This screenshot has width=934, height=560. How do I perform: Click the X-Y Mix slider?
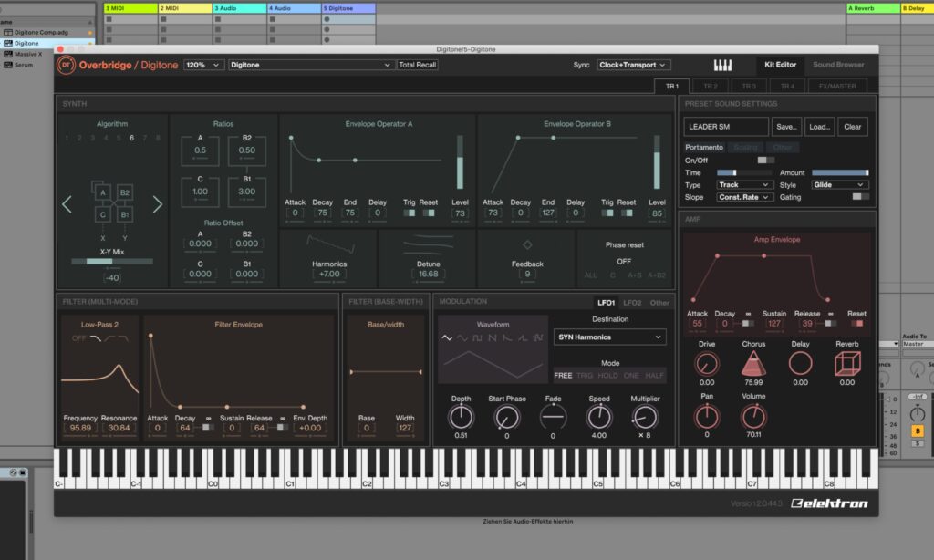click(112, 262)
